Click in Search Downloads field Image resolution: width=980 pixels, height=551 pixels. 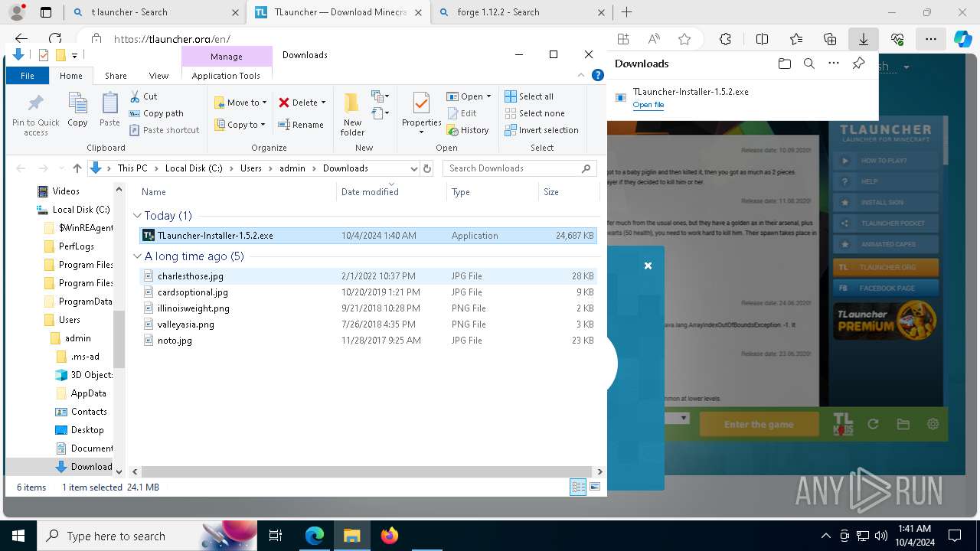(x=519, y=168)
